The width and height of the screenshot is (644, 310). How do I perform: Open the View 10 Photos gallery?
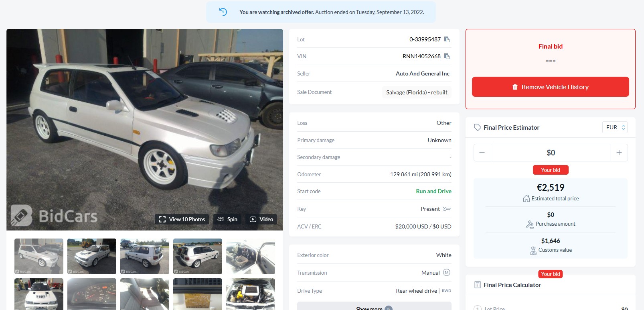click(182, 219)
